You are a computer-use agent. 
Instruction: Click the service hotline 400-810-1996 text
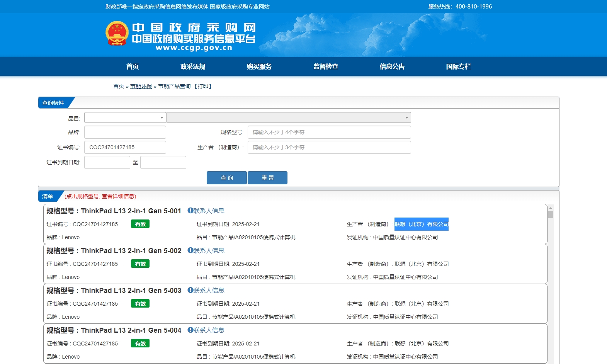(x=474, y=7)
